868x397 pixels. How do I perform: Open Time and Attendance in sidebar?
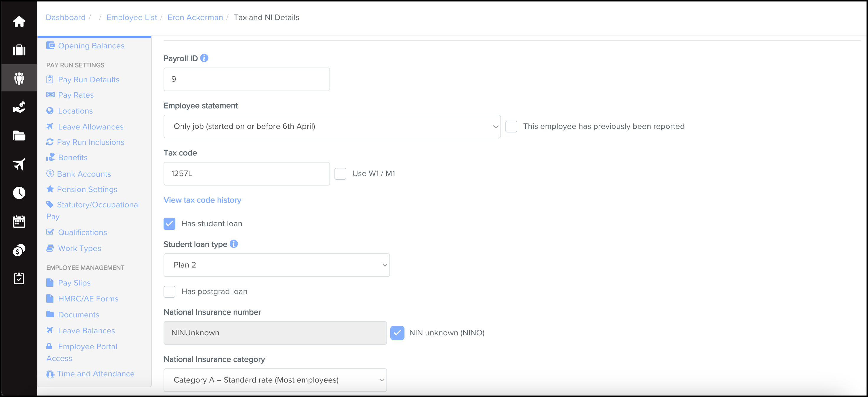(x=96, y=373)
